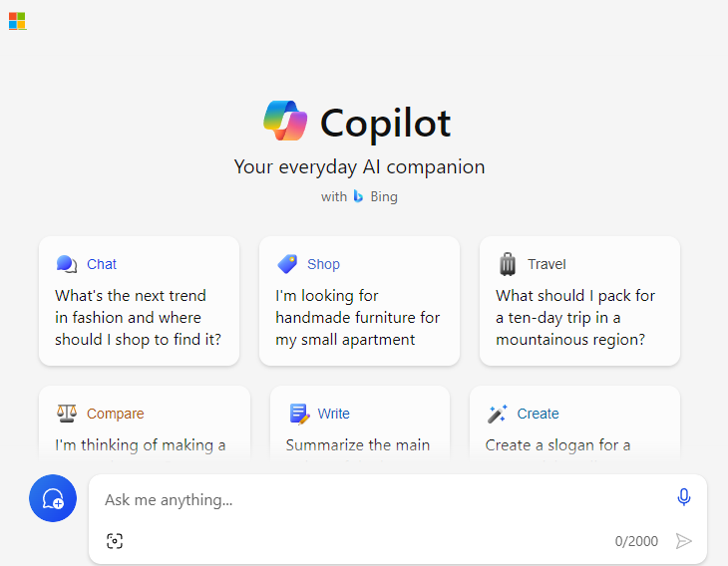Click the Create magic wand icon
Screen dimensions: 728x566
[x=497, y=414]
